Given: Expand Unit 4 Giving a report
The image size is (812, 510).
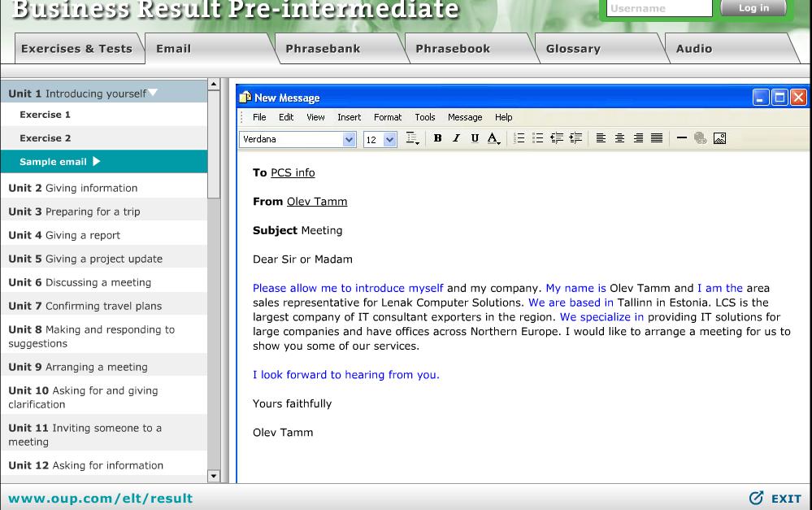Looking at the screenshot, I should tap(104, 235).
